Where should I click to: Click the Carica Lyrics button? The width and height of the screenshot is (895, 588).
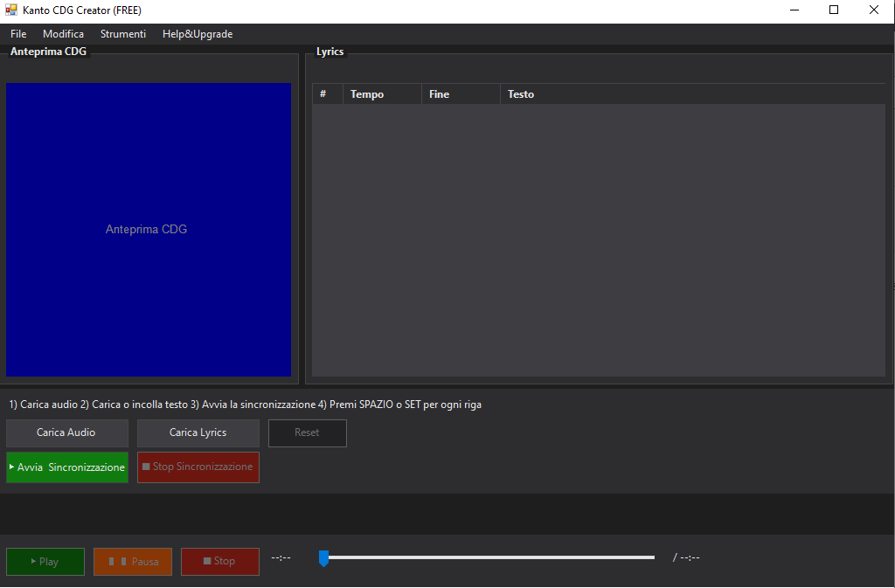click(198, 432)
